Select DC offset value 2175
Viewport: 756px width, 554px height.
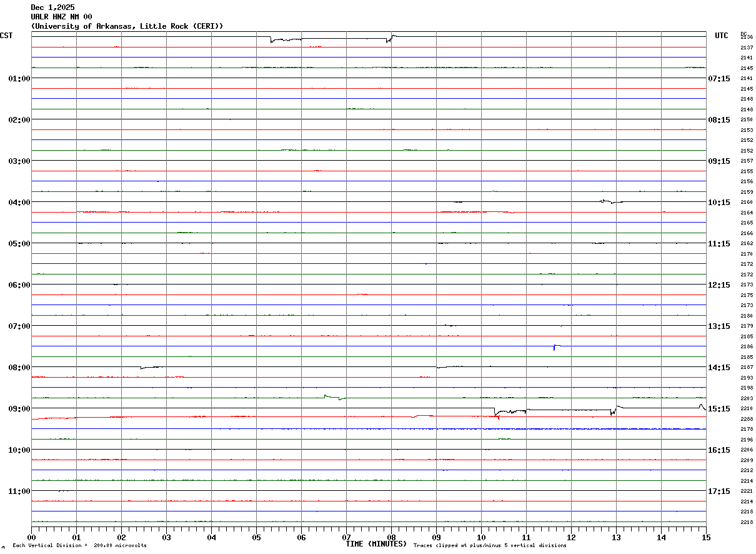pos(747,295)
